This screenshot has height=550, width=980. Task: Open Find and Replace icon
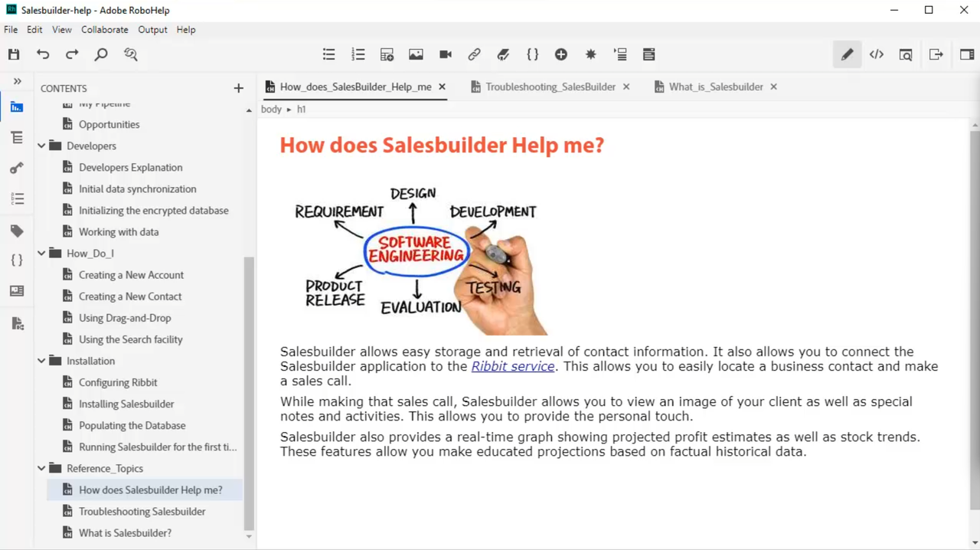131,54
